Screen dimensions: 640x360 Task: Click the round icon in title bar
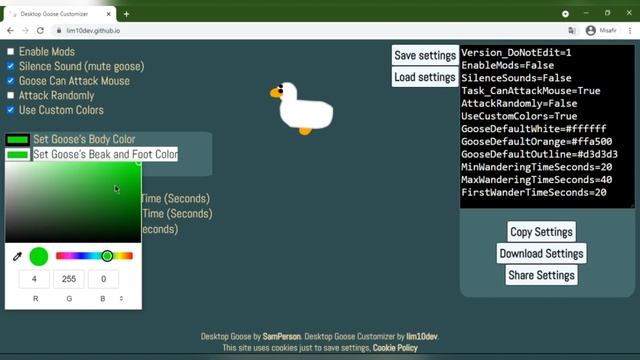[x=565, y=14]
